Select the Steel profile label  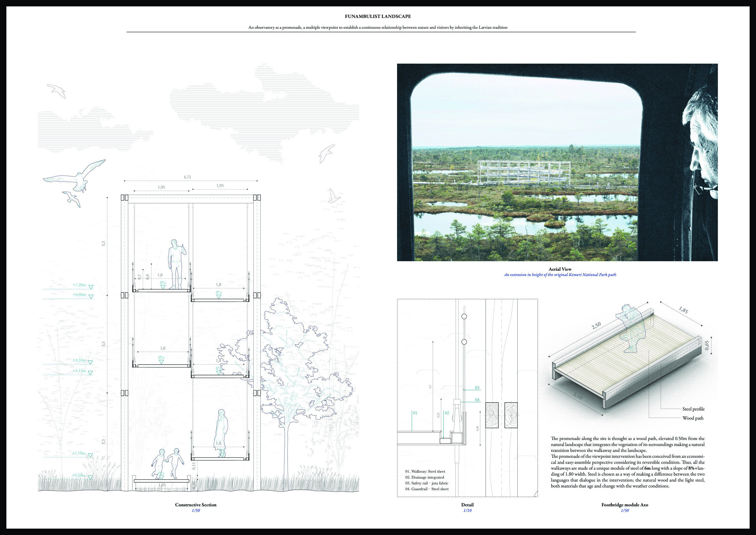(693, 409)
